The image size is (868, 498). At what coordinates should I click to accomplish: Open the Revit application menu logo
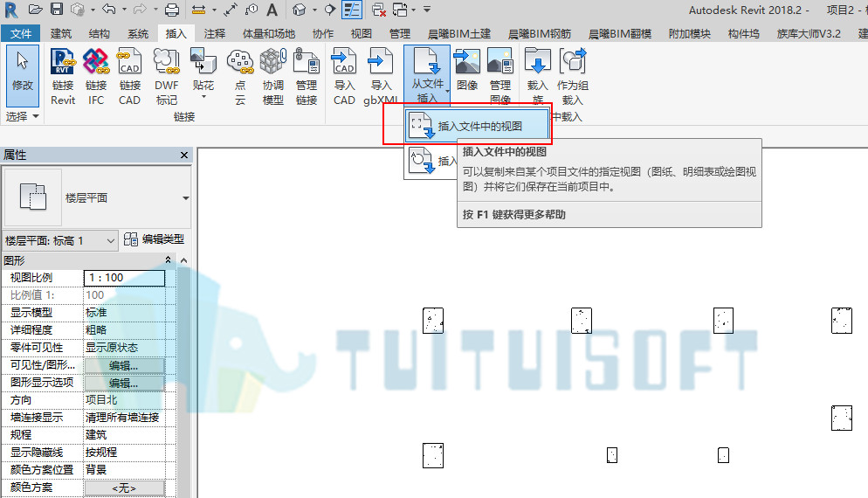[x=10, y=10]
